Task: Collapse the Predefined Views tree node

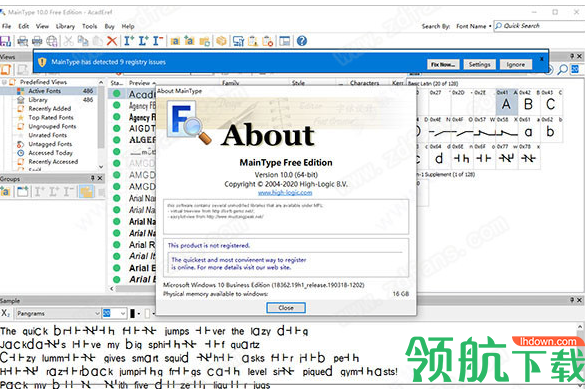Action: (4, 82)
